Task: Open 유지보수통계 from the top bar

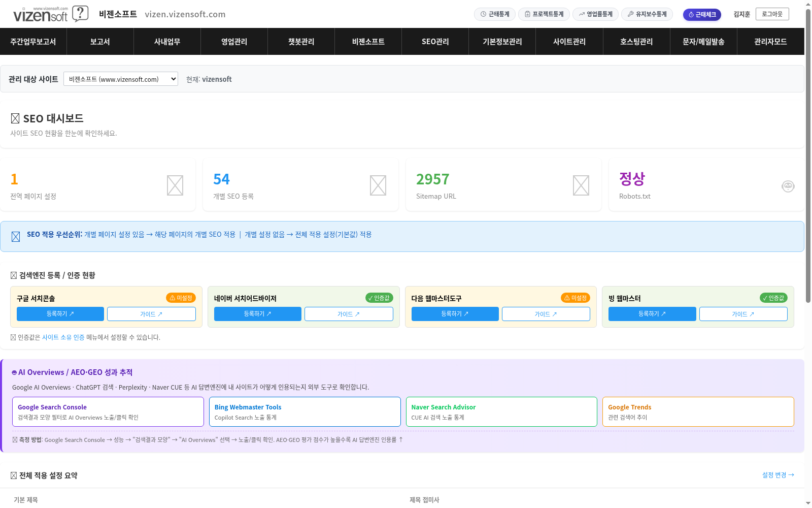Action: (647, 14)
